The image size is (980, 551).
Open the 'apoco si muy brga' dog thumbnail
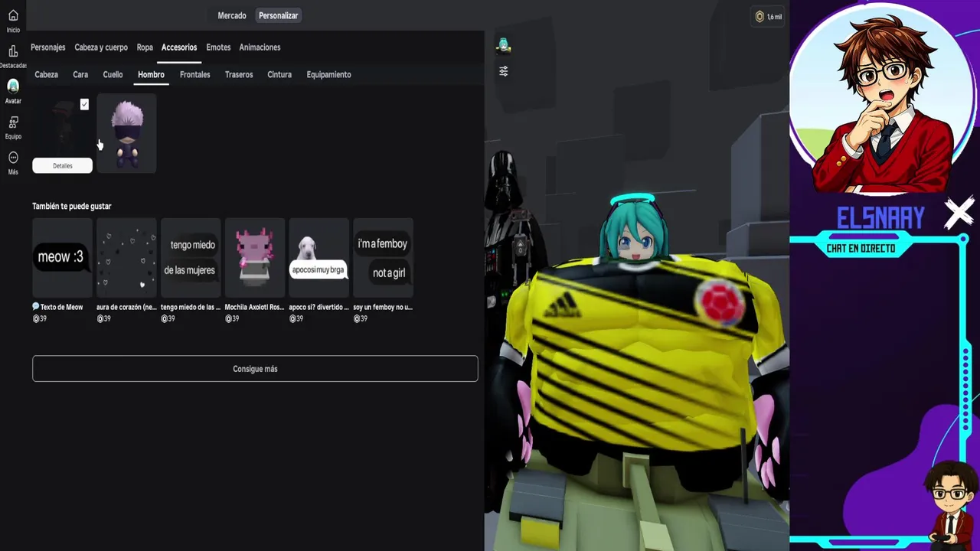318,258
